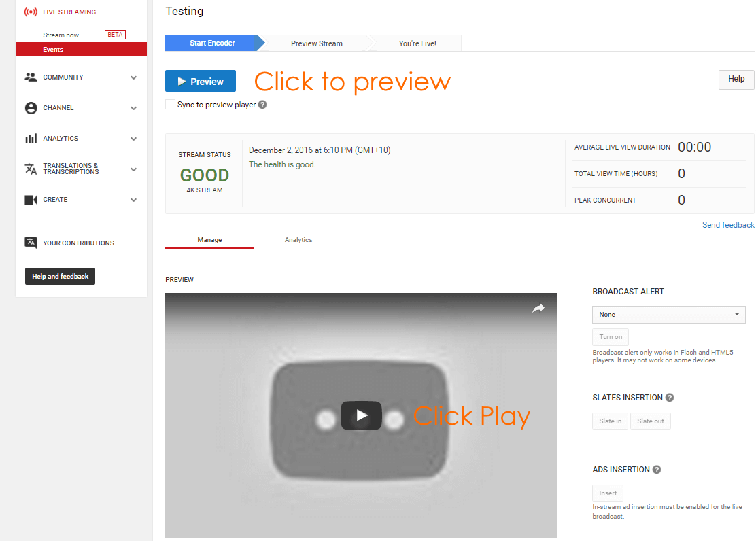Click the GOOD stream status text
The height and width of the screenshot is (541, 756).
(x=205, y=175)
